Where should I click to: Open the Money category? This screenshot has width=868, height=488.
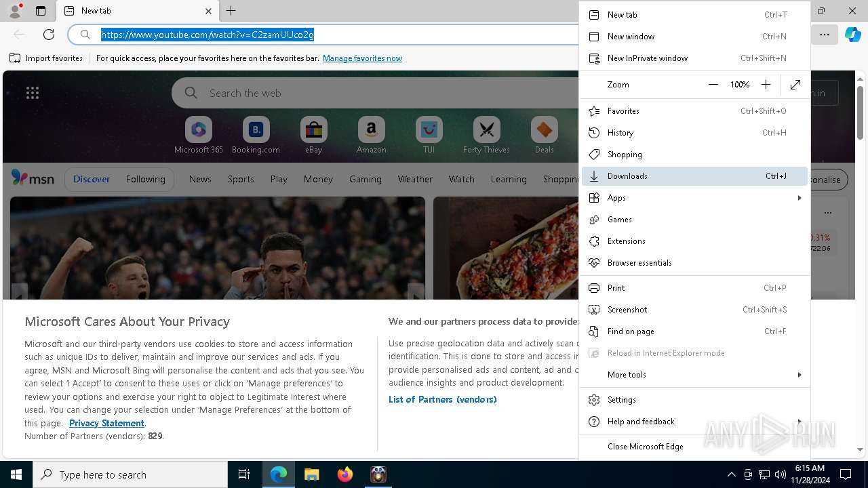[x=318, y=179]
